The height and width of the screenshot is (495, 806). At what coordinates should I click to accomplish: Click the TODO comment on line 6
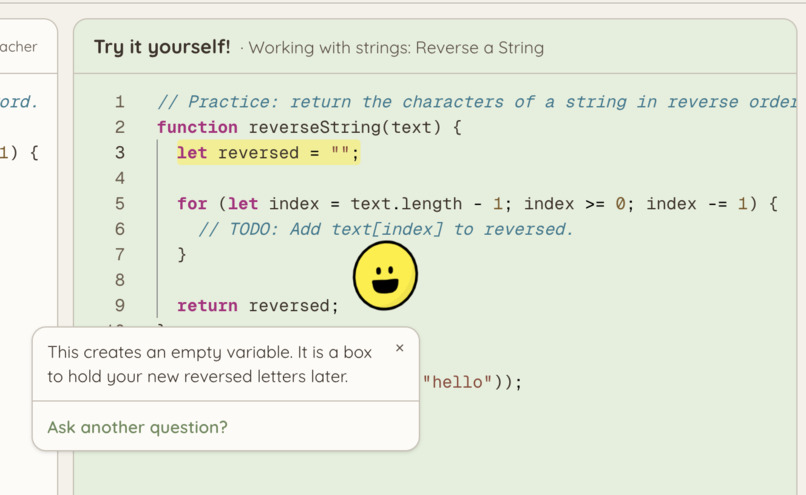[386, 229]
